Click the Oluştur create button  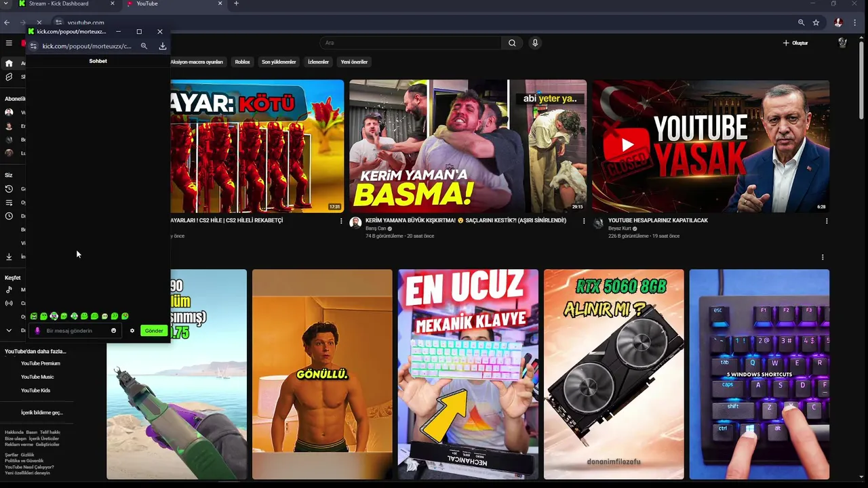point(795,43)
